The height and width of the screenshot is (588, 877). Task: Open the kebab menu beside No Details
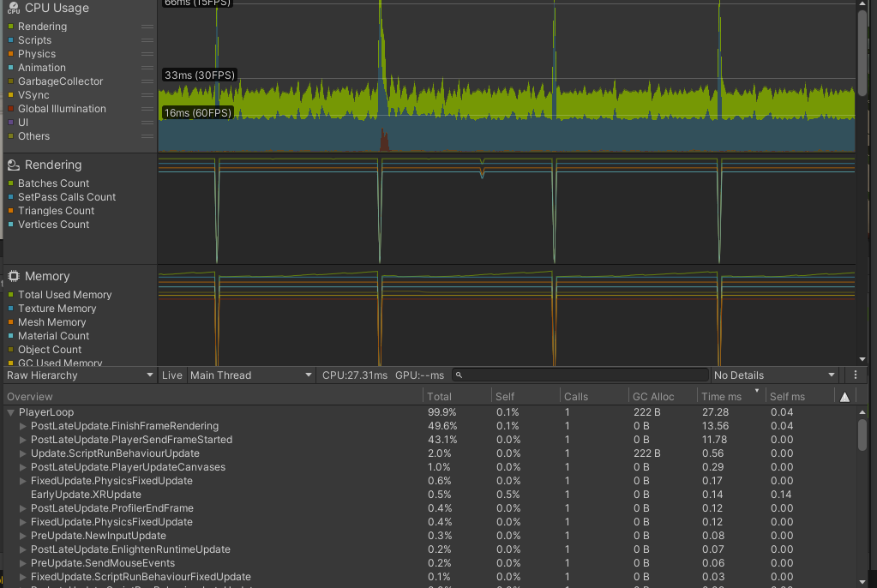pos(855,375)
